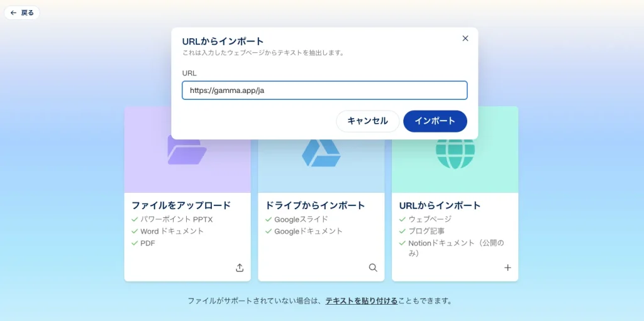Confirm with the インポート button
Image resolution: width=644 pixels, height=321 pixels.
click(435, 121)
